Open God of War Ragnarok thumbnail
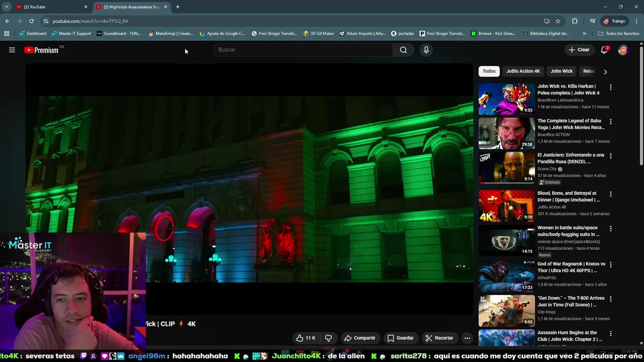Viewport: 644px width, 362px height. pos(507,276)
